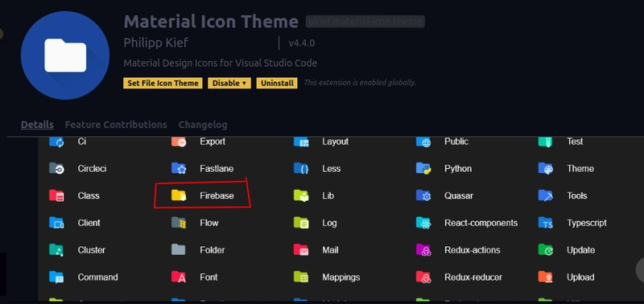Image resolution: width=644 pixels, height=304 pixels.
Task: Uninstall the Material Icon Theme extension
Action: 277,83
